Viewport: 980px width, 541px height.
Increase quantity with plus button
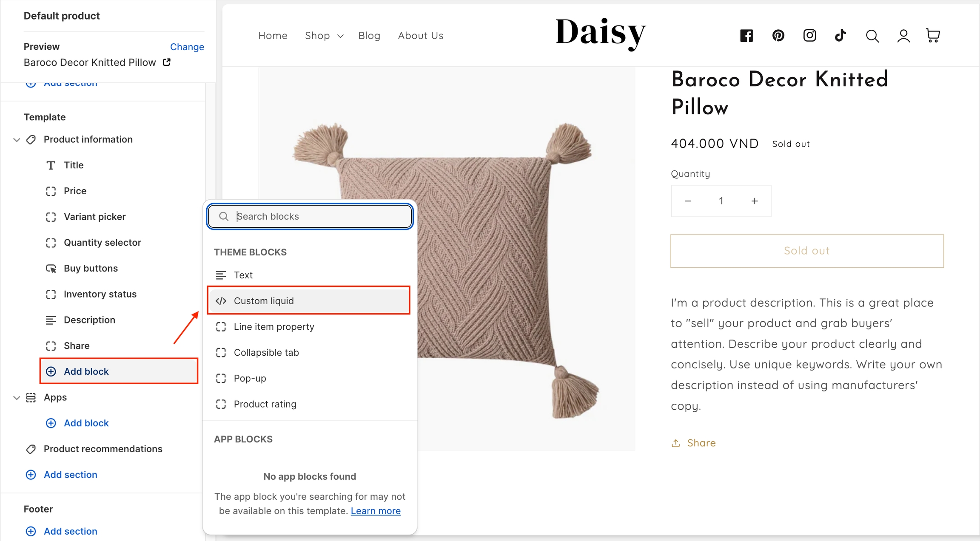755,201
